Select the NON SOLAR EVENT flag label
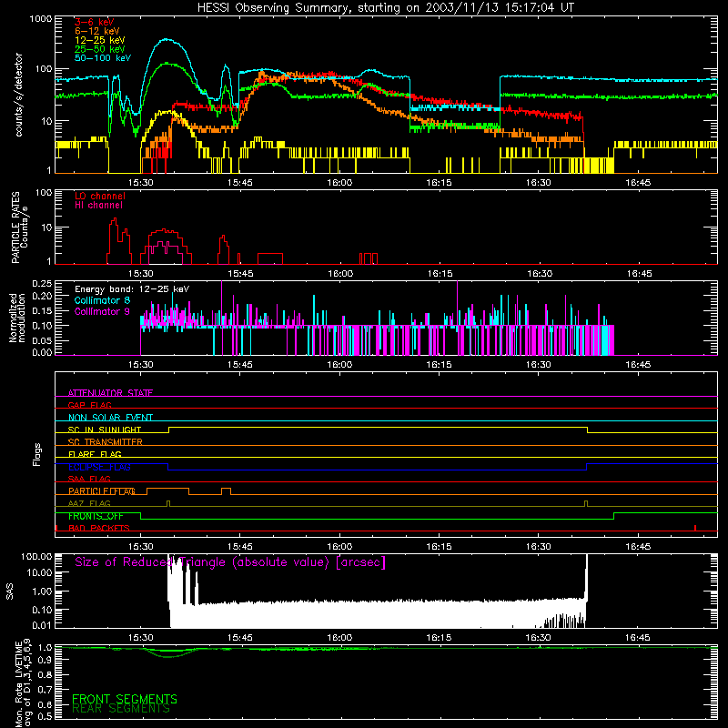 tap(110, 418)
